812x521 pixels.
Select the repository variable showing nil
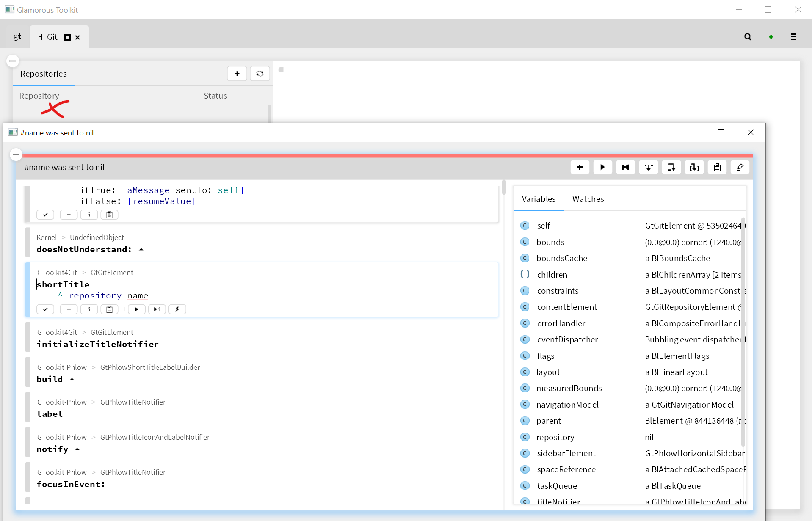(555, 437)
